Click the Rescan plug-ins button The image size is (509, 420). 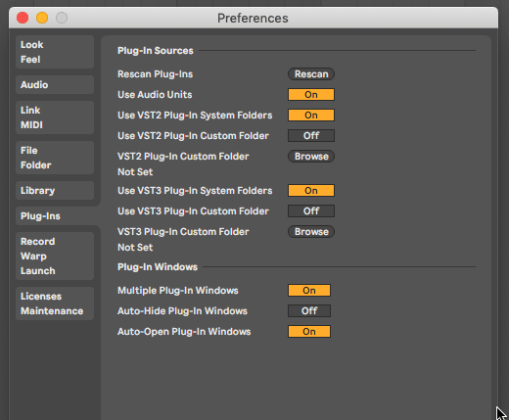[x=311, y=74]
